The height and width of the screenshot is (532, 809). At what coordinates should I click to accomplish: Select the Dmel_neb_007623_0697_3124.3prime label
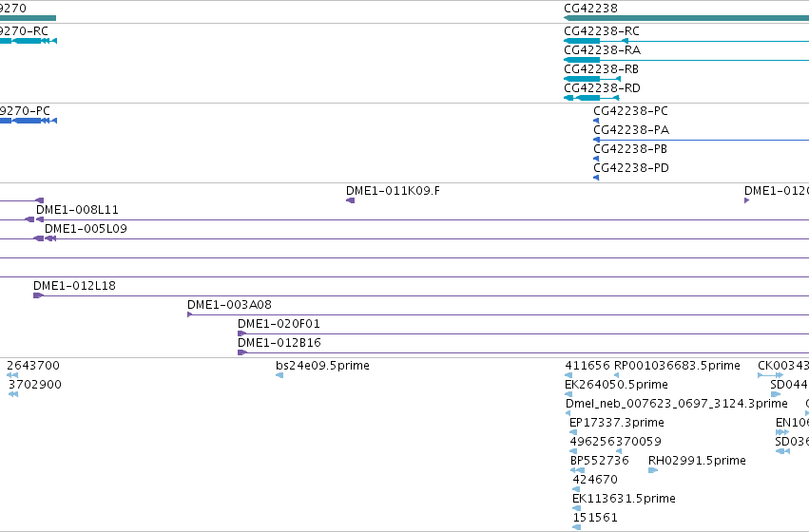(677, 404)
